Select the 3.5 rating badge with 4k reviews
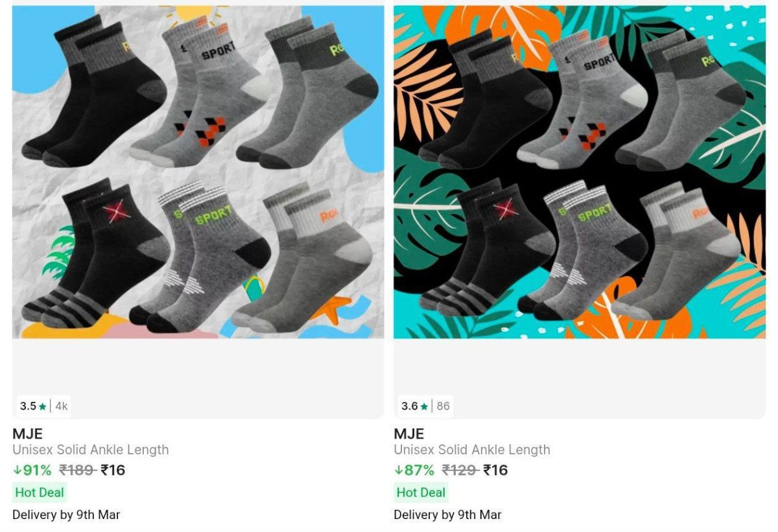 (43, 406)
